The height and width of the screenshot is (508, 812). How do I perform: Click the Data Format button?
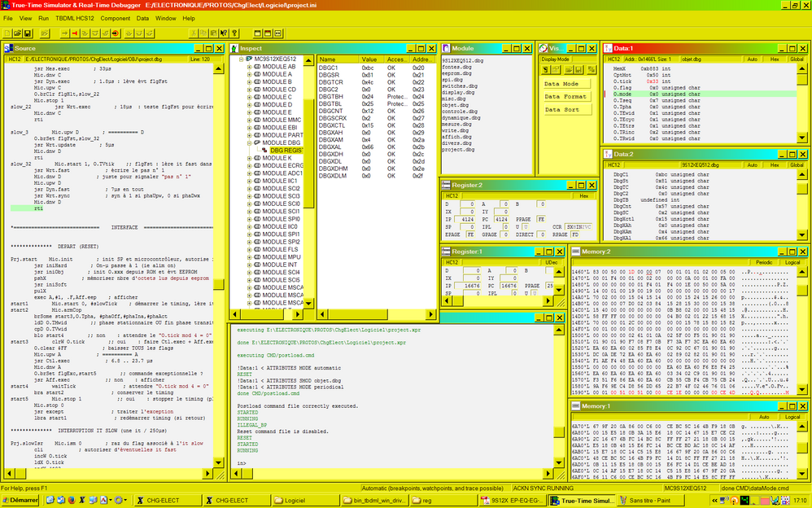coord(568,96)
